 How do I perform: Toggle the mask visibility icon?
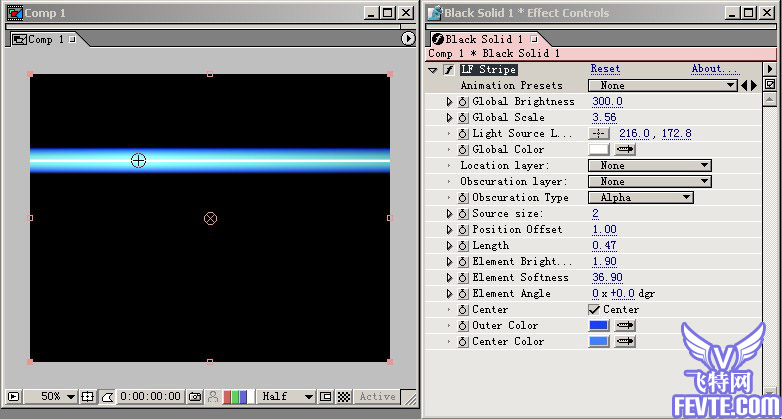pos(107,397)
